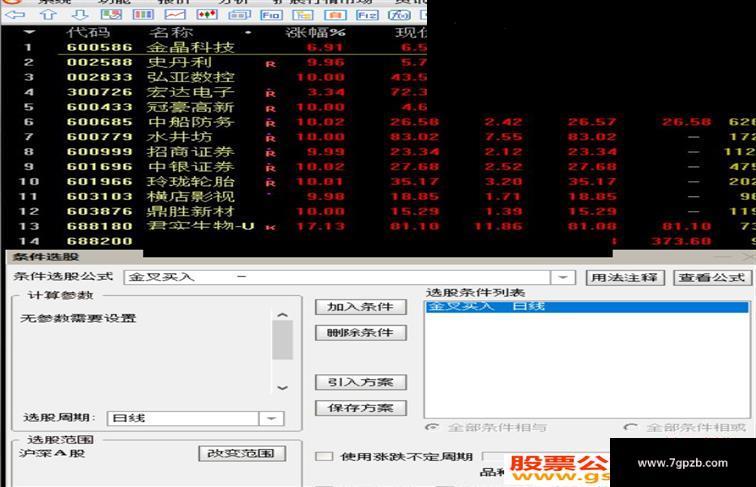Select stock name 君实生物-U
The width and height of the screenshot is (756, 487).
coord(201,226)
